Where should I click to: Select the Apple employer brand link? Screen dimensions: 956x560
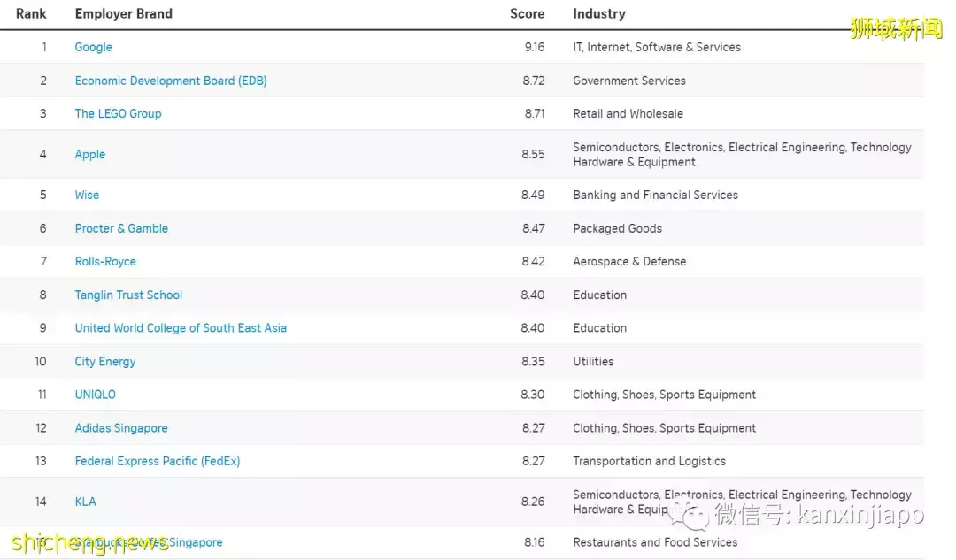pos(89,154)
